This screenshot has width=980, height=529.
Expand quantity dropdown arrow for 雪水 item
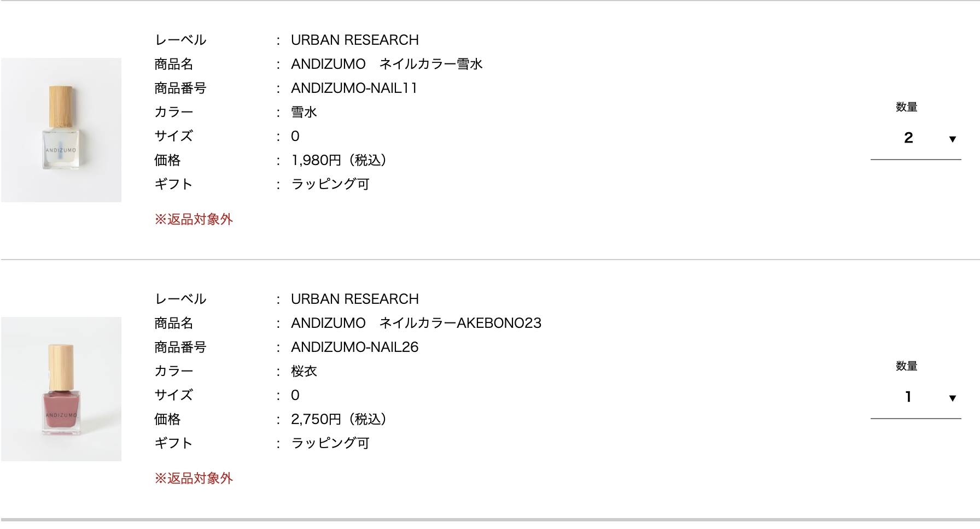(x=952, y=139)
